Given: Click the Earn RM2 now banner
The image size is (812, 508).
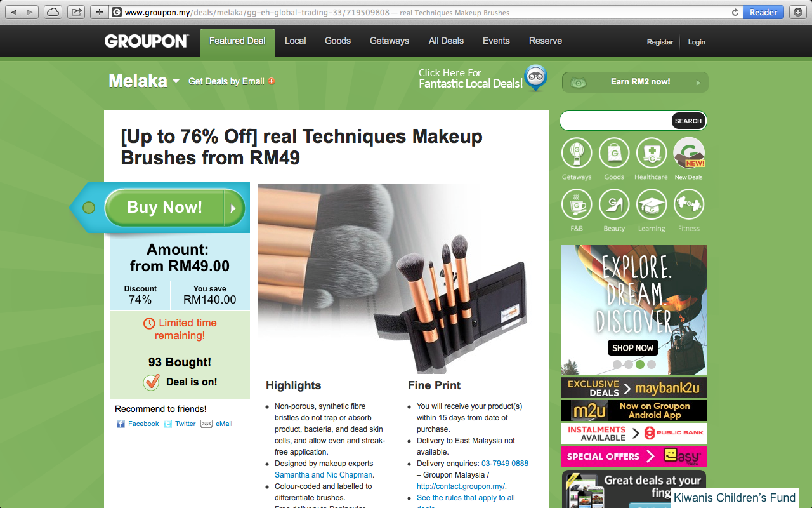Looking at the screenshot, I should [635, 82].
